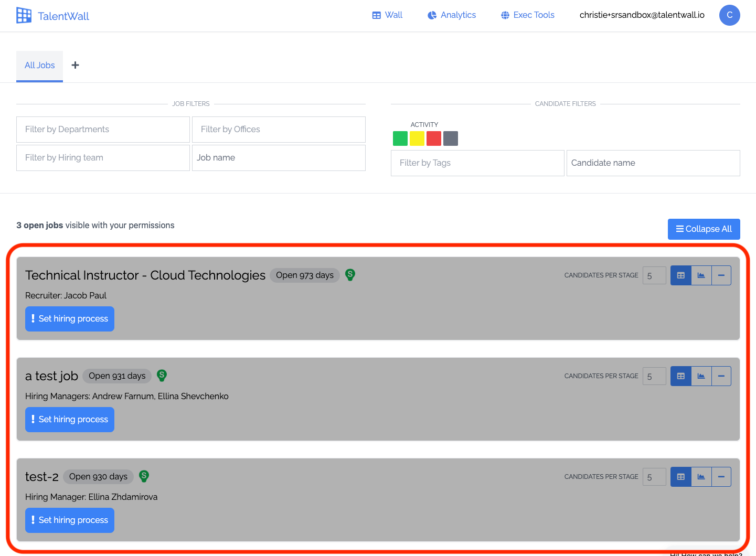Select table view for a test job
This screenshot has width=756, height=556.
tap(681, 376)
